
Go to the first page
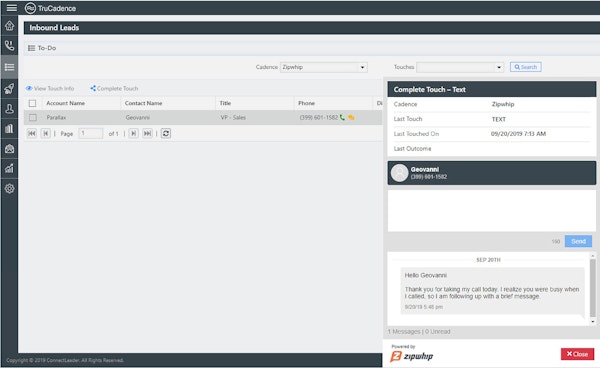click(32, 133)
